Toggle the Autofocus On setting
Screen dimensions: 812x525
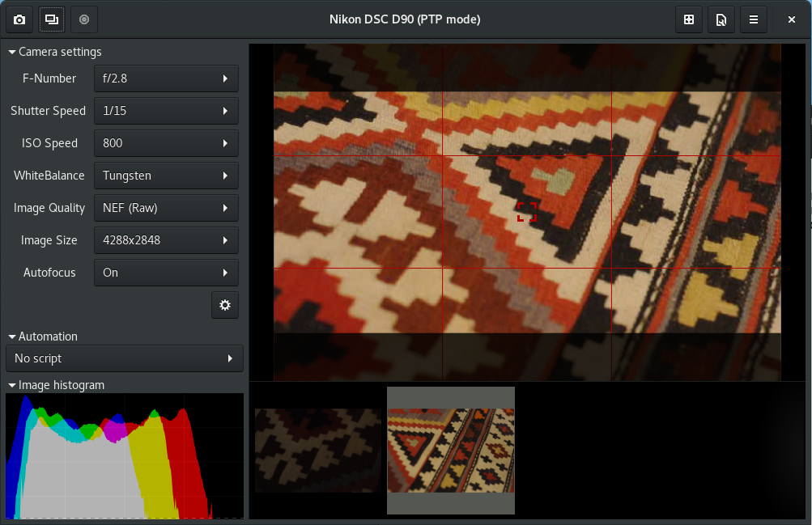click(x=166, y=273)
